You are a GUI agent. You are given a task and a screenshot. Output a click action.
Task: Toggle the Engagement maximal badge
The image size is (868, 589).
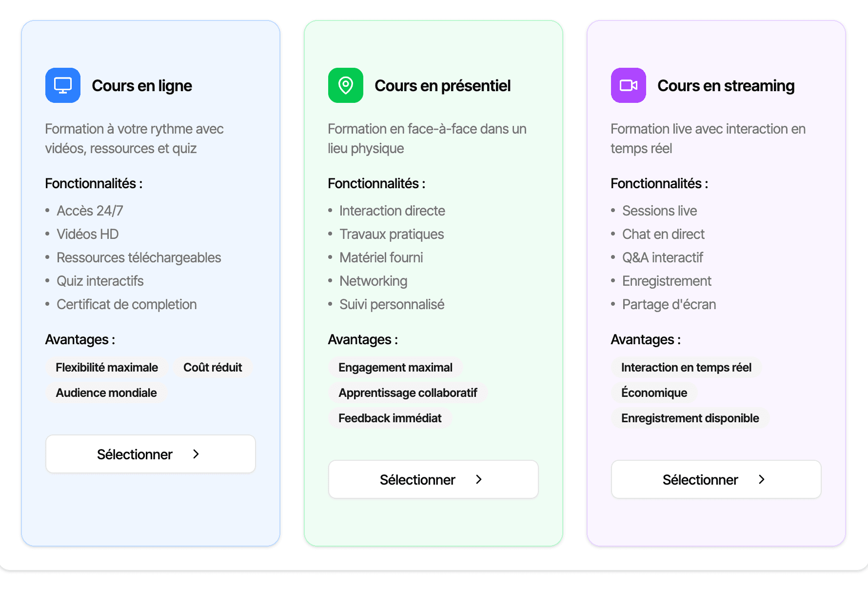pyautogui.click(x=395, y=367)
